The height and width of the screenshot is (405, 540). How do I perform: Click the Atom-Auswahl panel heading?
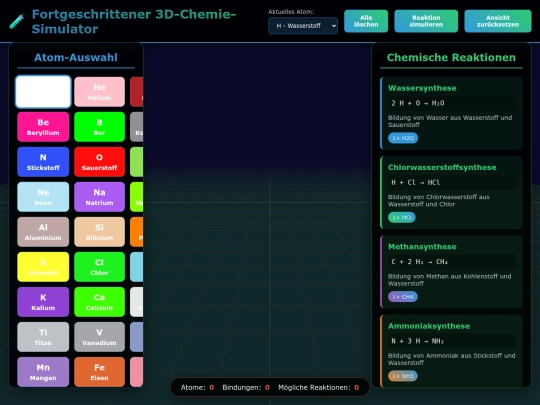point(76,57)
